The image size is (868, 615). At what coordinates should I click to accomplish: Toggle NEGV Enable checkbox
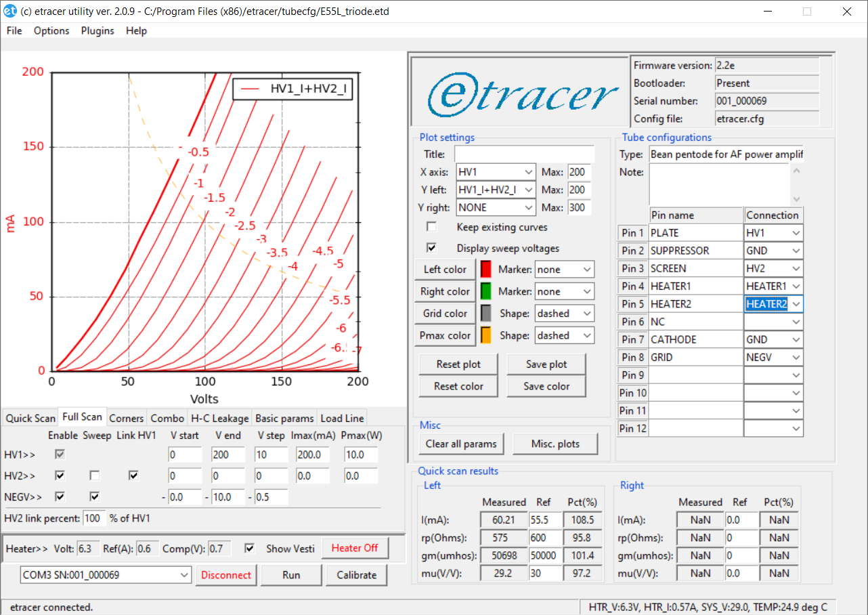pyautogui.click(x=60, y=496)
